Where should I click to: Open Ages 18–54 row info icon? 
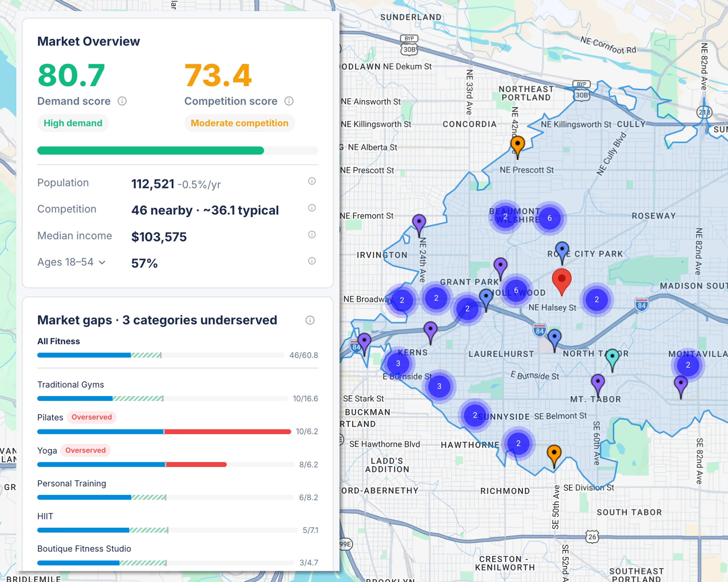pos(312,261)
